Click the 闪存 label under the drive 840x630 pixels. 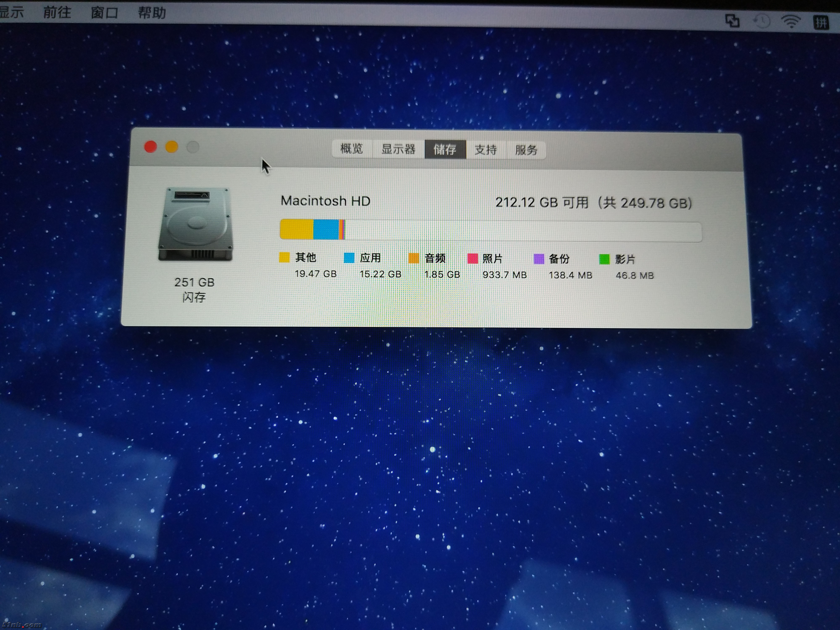pos(194,297)
